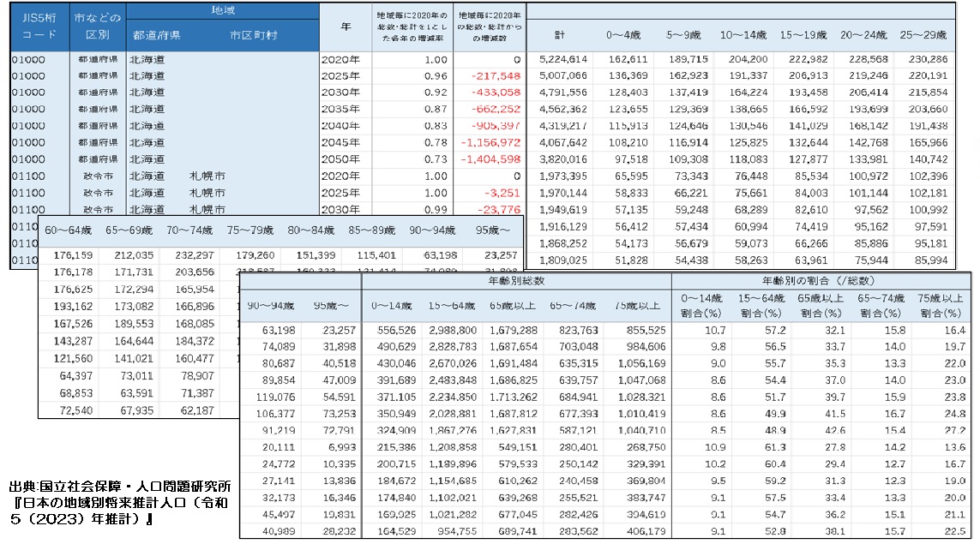Click the red value "-3,251"
Viewport: 980px width, 544px height.
pos(502,193)
